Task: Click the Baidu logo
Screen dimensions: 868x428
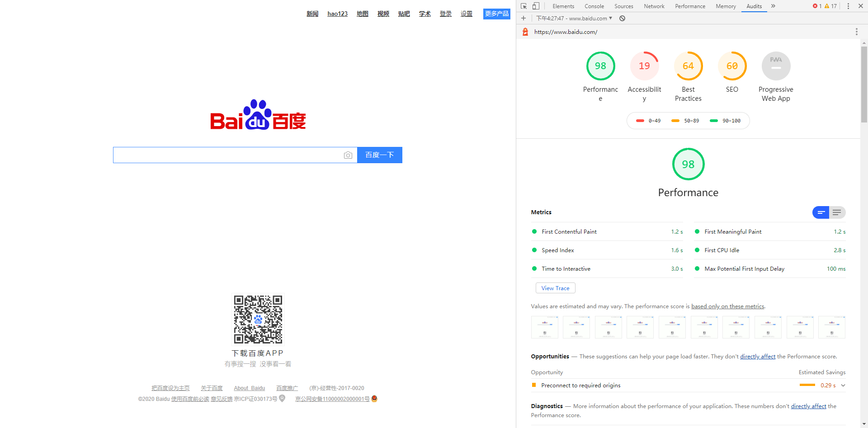Action: (258, 114)
